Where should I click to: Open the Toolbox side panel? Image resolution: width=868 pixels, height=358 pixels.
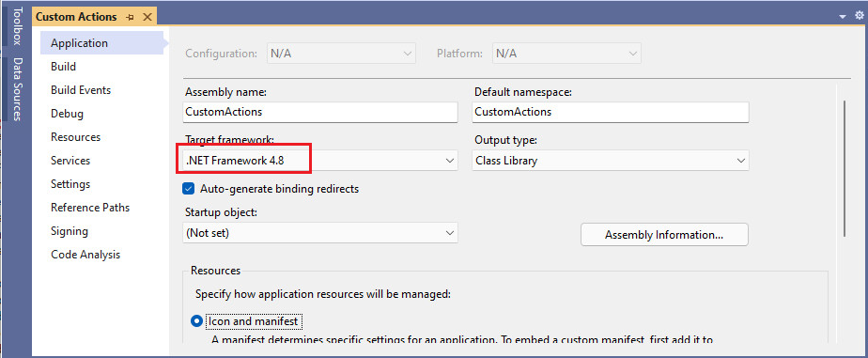tap(18, 26)
